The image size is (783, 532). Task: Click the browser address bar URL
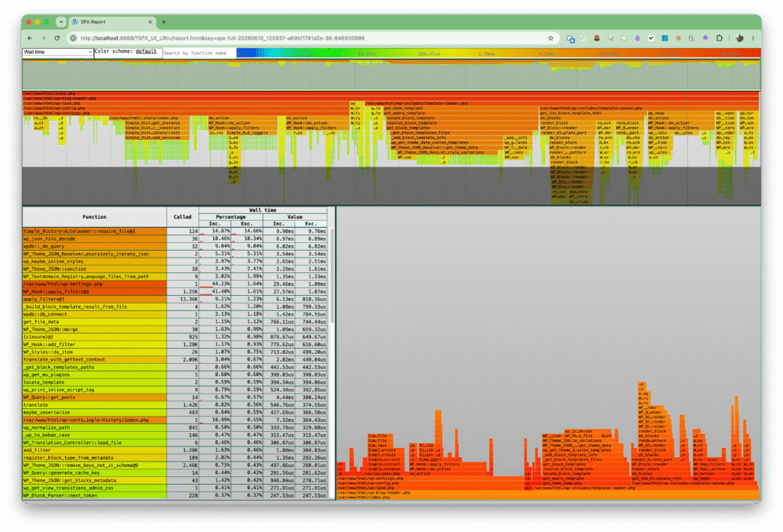coord(223,38)
